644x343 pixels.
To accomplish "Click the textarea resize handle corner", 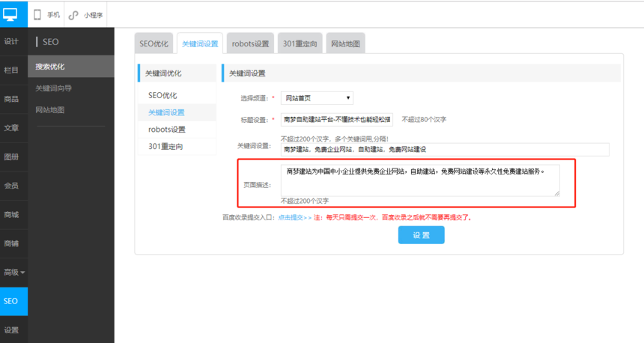I will pyautogui.click(x=557, y=193).
